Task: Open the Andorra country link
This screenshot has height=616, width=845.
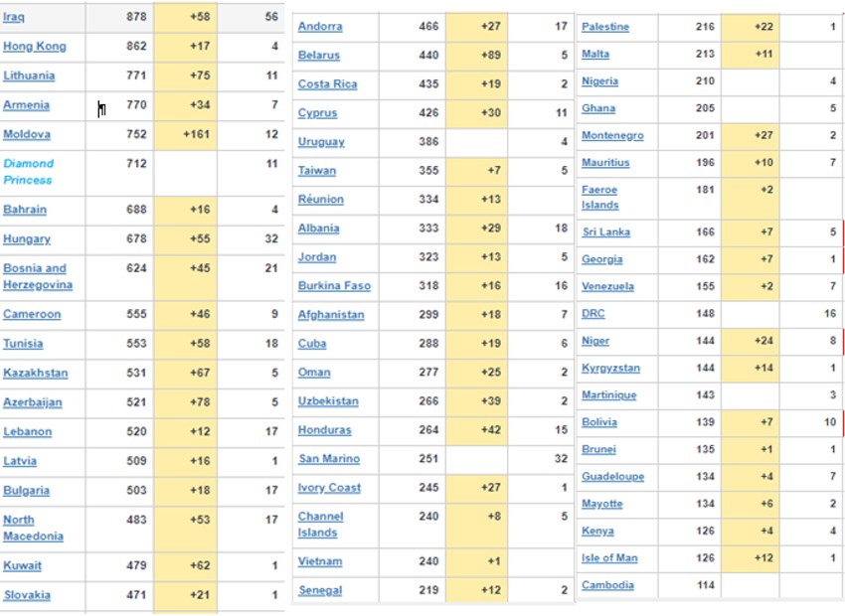Action: [320, 27]
